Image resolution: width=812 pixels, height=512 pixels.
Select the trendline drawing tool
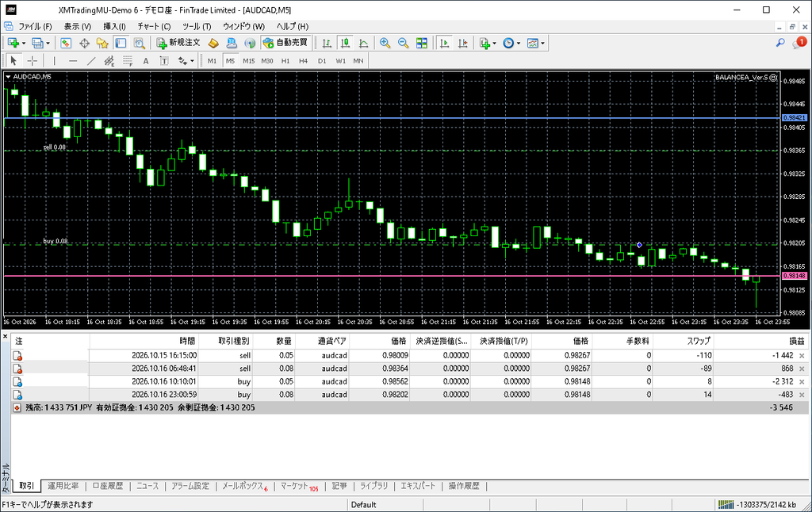click(x=91, y=61)
